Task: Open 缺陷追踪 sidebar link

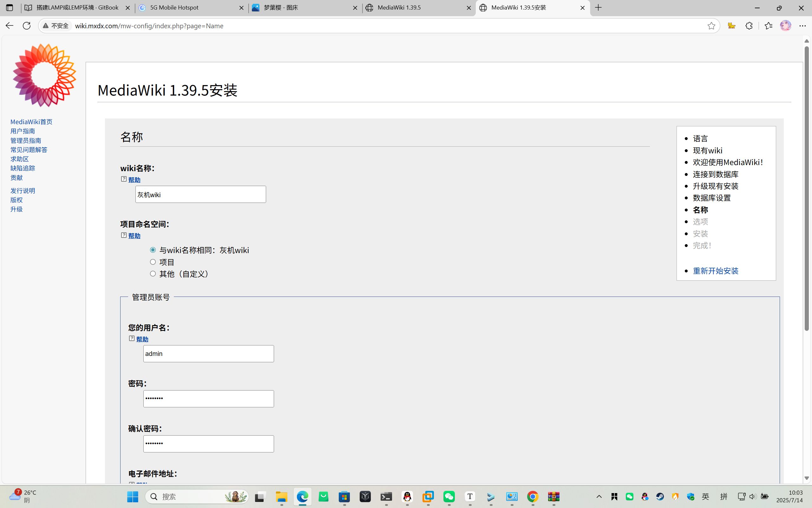Action: click(x=23, y=168)
